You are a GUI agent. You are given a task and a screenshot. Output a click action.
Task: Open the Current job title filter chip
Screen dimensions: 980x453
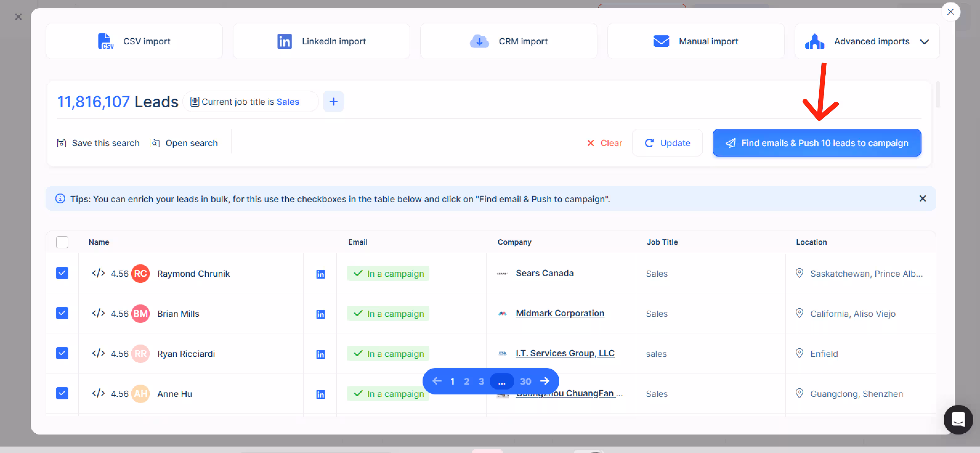[x=250, y=102]
